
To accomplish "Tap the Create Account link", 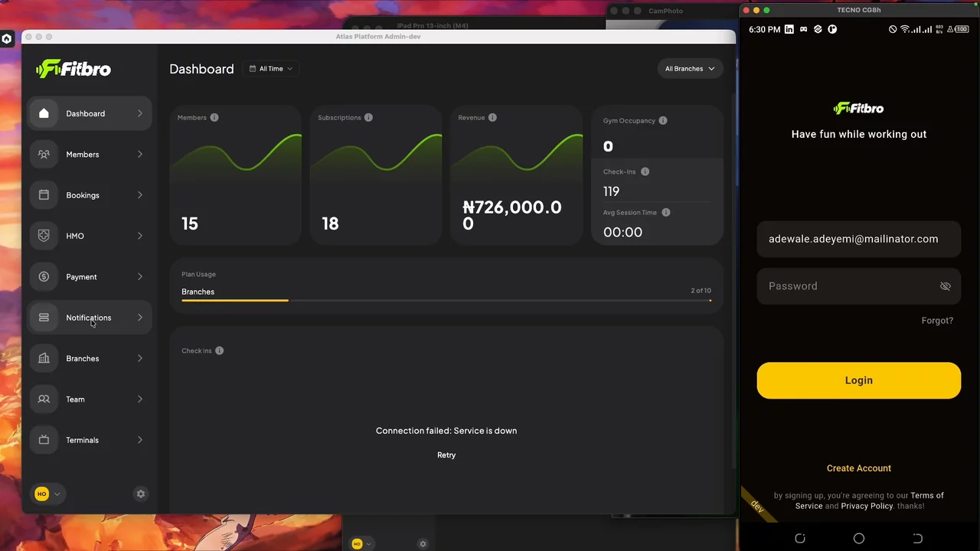I will [859, 468].
